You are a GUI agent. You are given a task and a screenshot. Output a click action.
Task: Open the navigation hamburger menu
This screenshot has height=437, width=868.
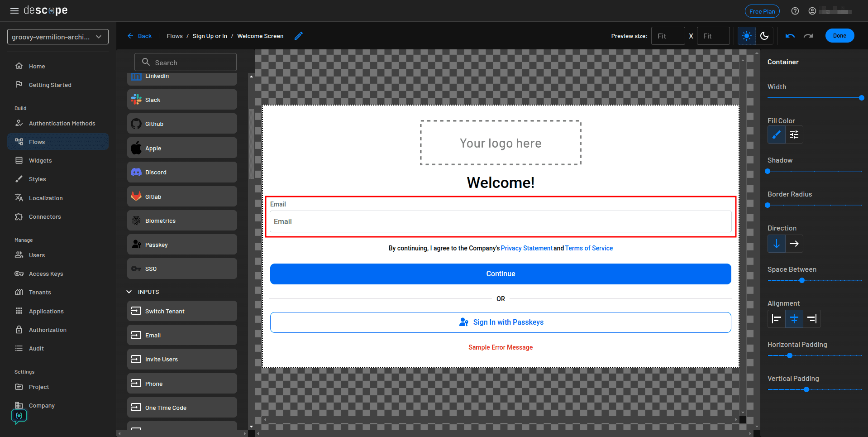click(x=14, y=10)
